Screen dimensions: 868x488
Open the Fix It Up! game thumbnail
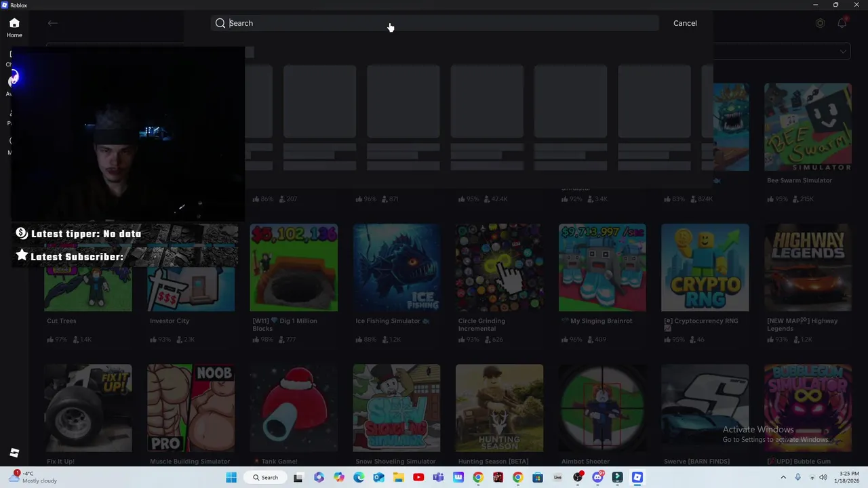88,408
